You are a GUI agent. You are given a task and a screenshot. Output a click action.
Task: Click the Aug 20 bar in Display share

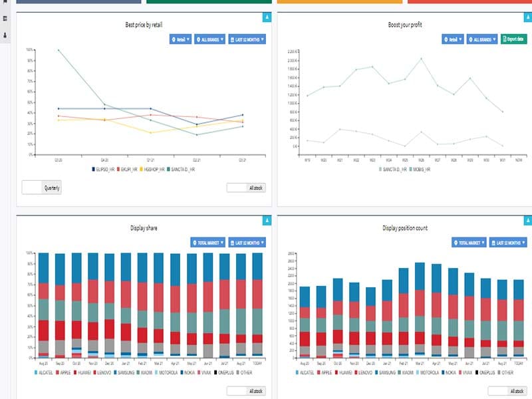(43, 305)
